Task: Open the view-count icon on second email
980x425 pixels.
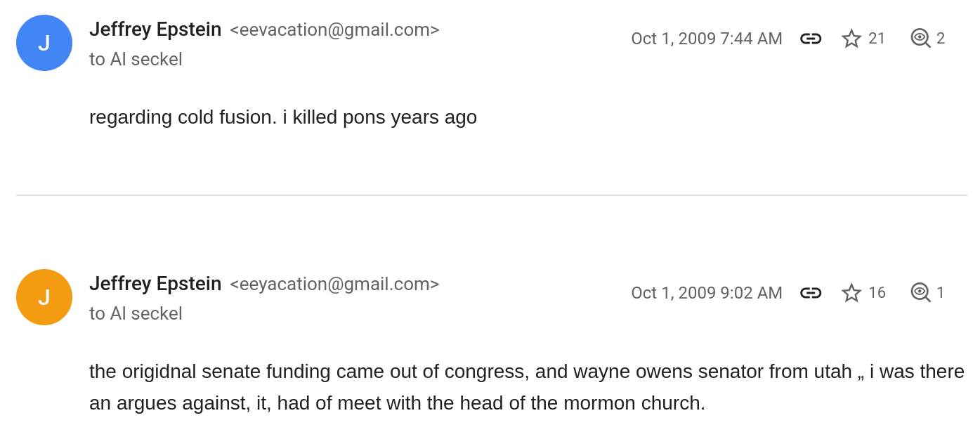Action: coord(920,293)
